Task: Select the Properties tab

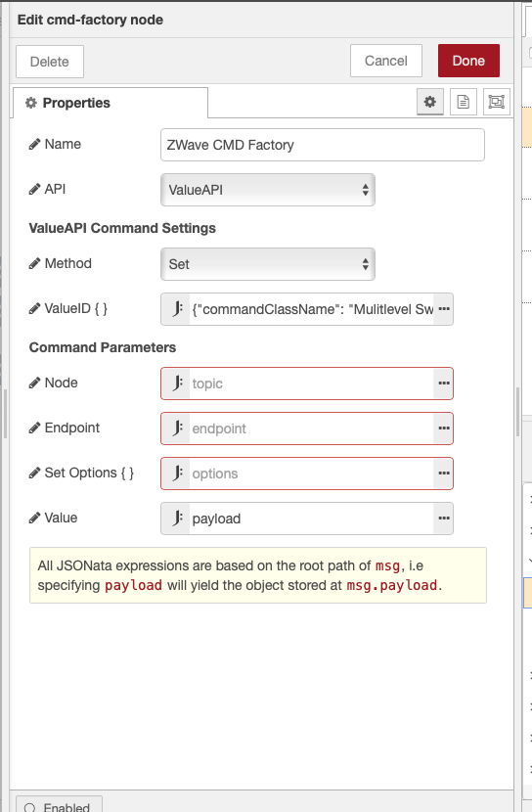Action: coord(111,103)
